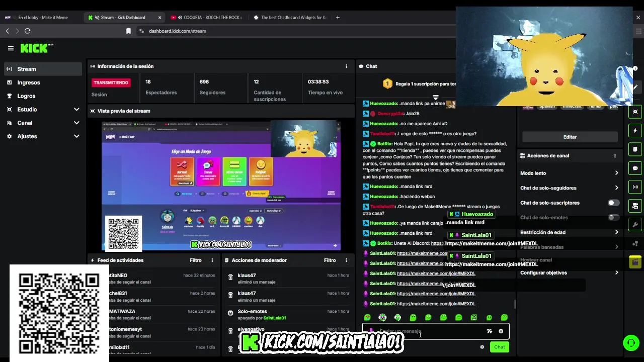
Task: Open chat settings gear icon
Action: point(482,347)
